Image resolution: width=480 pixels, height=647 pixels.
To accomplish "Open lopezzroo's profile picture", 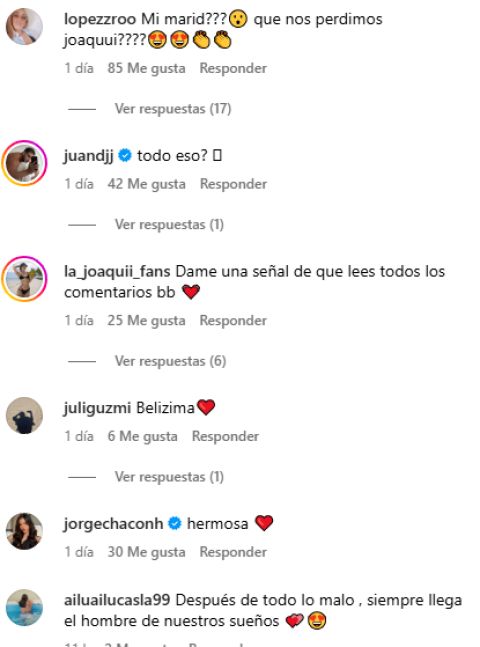I will (x=24, y=26).
